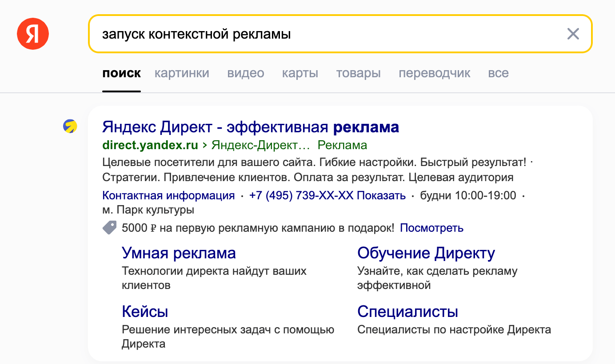Open the Обучение Директу sitelink
615x364 pixels.
[x=426, y=253]
